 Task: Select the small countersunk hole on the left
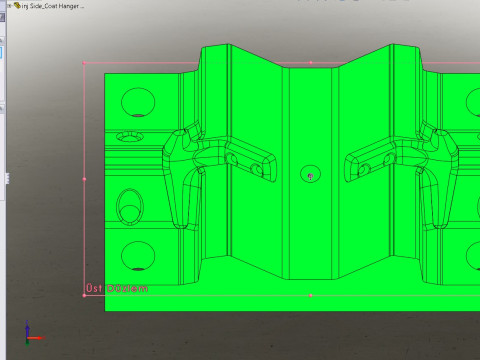click(130, 137)
